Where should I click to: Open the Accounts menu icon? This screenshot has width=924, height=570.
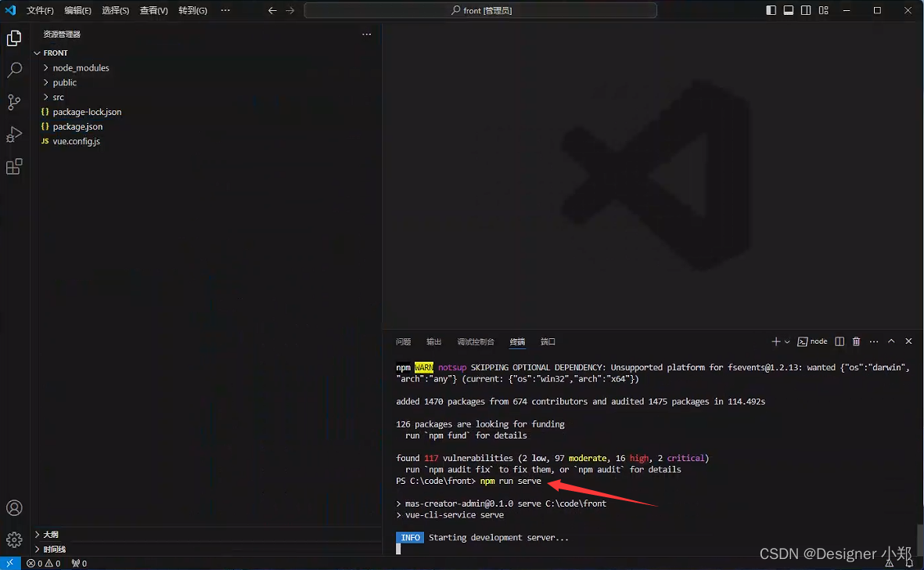point(14,507)
